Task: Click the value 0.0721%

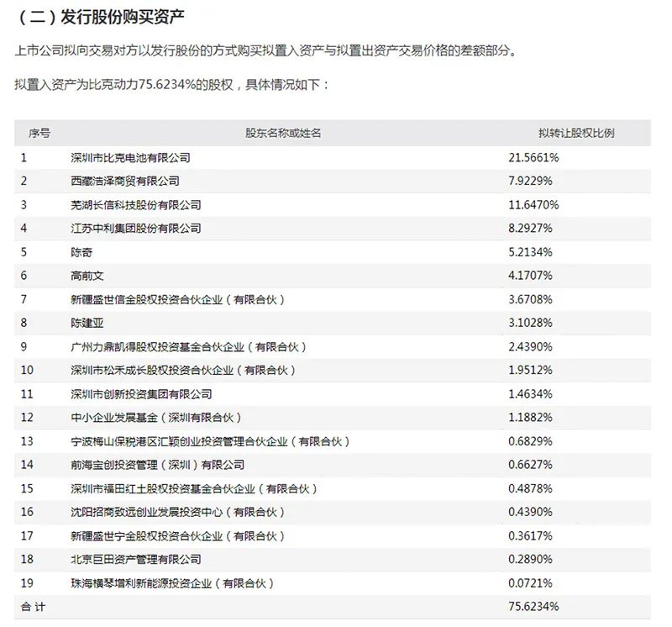Action: (x=530, y=582)
